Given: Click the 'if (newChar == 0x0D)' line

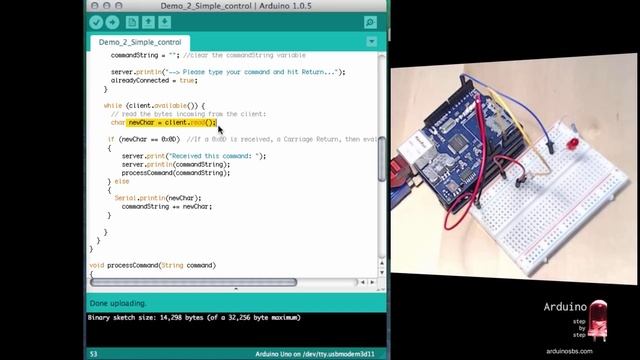Looking at the screenshot, I should (144, 139).
